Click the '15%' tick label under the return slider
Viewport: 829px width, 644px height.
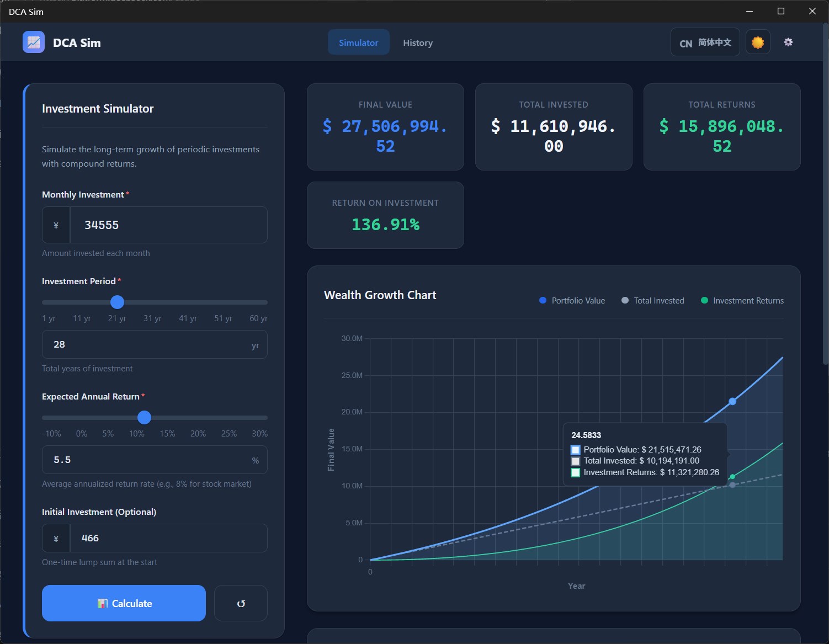167,434
